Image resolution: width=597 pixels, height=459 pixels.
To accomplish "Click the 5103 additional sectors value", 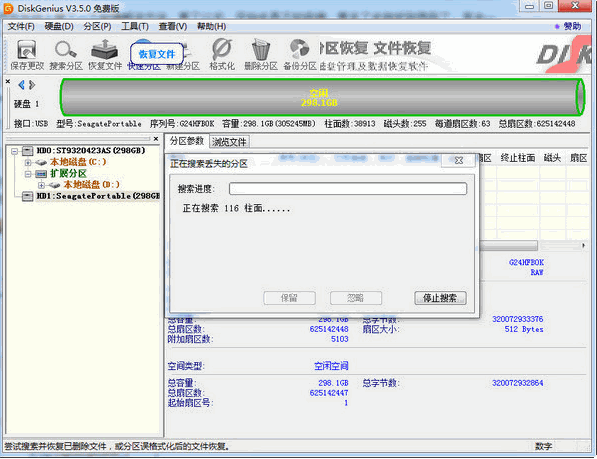I will click(340, 339).
